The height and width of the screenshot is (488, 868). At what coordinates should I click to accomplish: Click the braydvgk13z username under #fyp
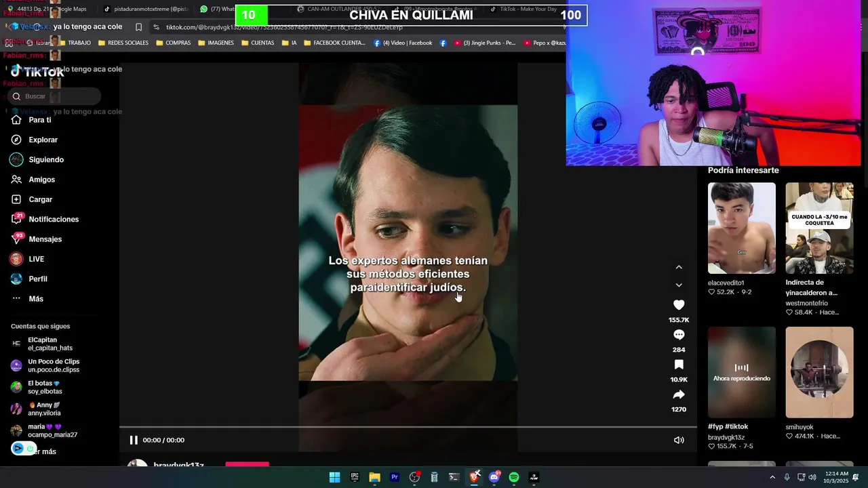coord(726,437)
